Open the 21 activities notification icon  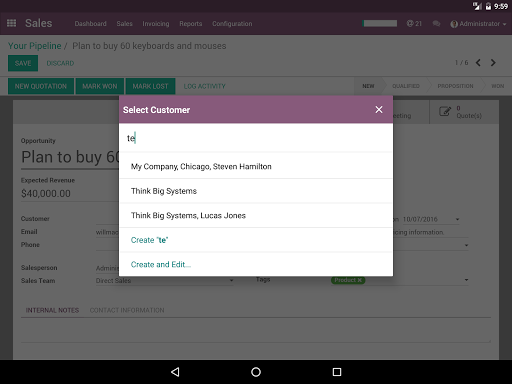coord(414,24)
